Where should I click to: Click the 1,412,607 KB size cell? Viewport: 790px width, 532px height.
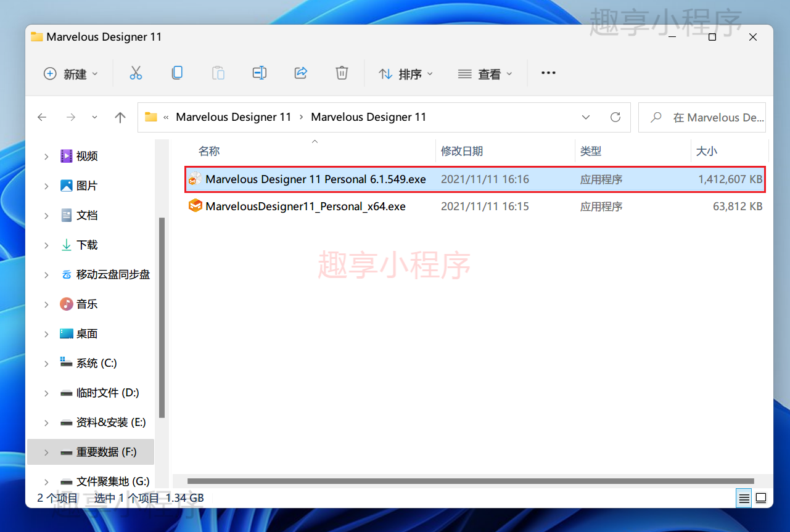coord(730,179)
